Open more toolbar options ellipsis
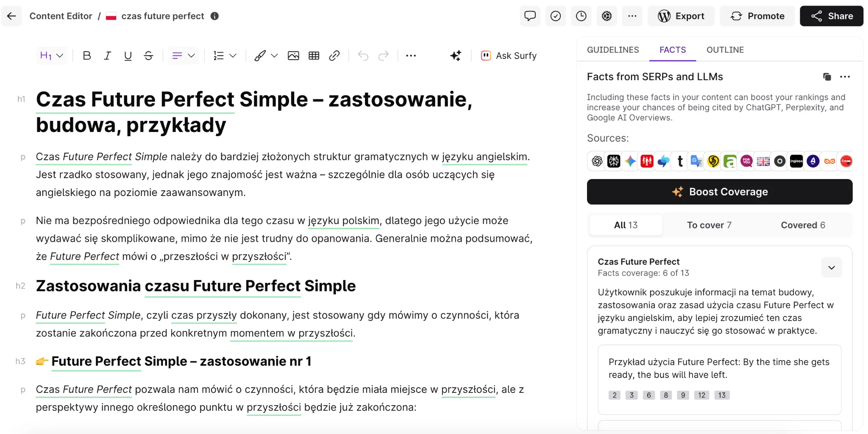Viewport: 868px width, 434px height. coord(411,56)
